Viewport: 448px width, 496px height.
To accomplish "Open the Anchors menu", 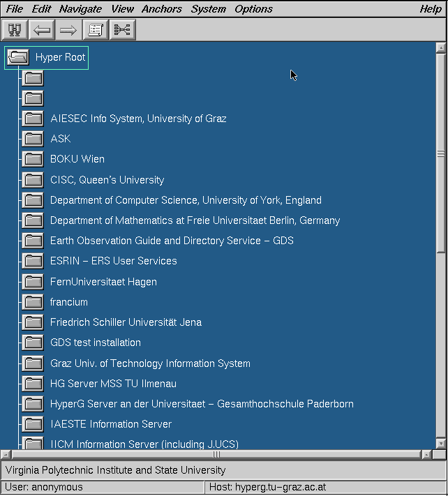I will tap(161, 9).
